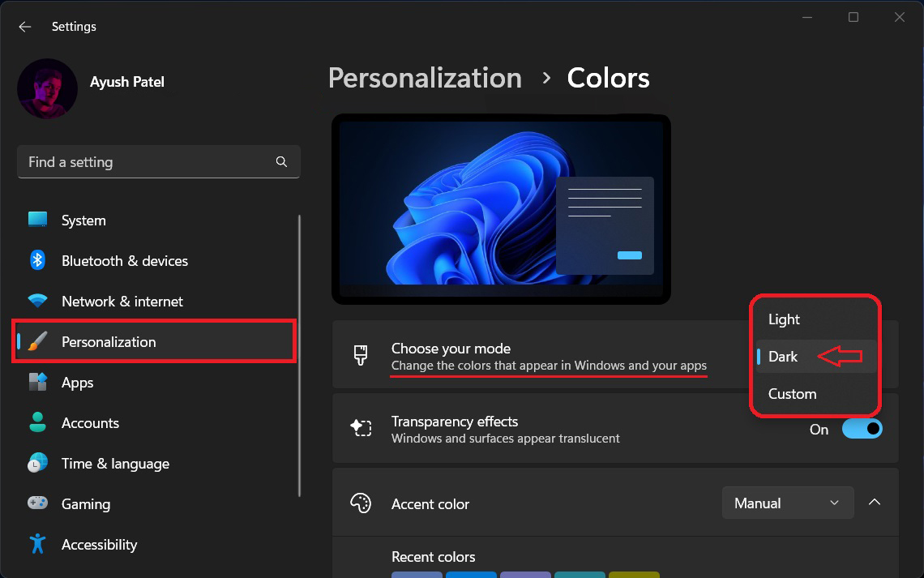
Task: Click the Ayush Patel profile picture
Action: [47, 88]
